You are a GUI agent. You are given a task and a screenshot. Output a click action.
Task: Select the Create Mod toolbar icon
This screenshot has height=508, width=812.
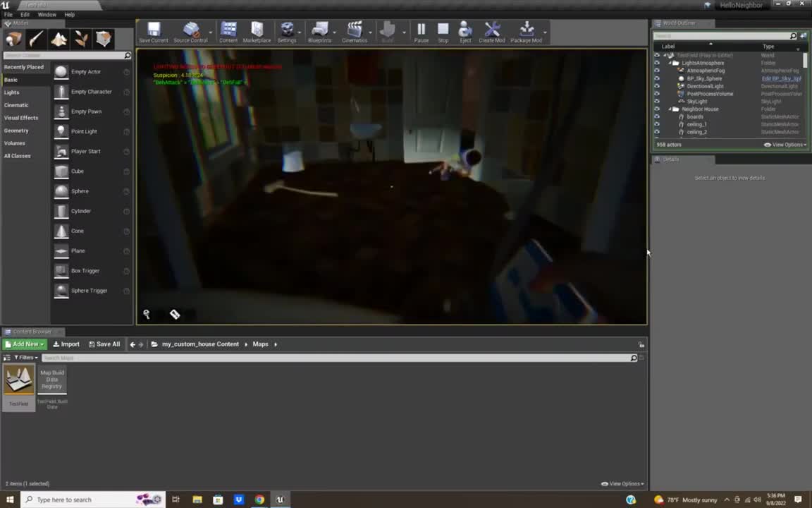(x=491, y=30)
